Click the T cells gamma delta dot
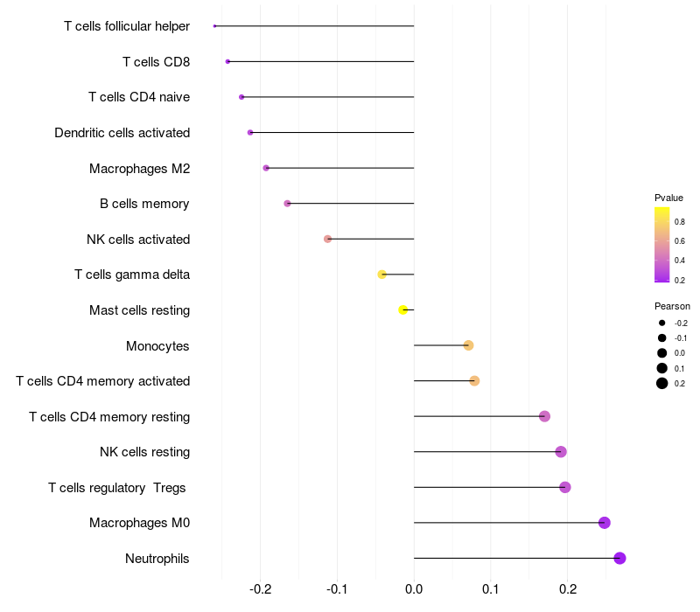Image resolution: width=700 pixels, height=612 pixels. (381, 275)
